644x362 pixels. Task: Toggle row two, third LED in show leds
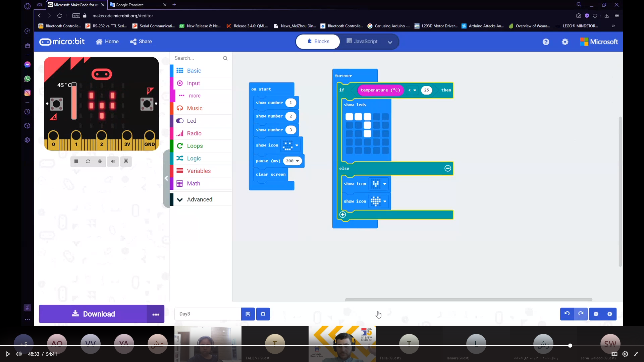tap(367, 125)
